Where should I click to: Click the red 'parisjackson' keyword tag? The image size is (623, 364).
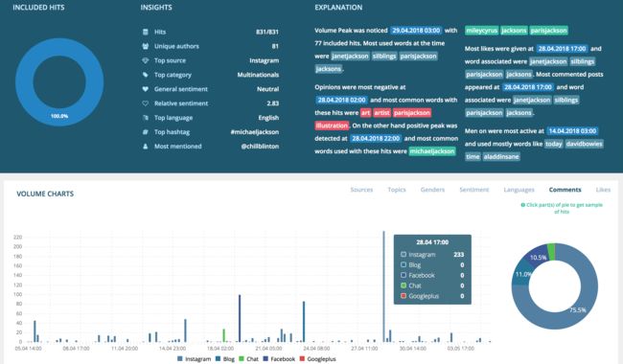pos(412,113)
